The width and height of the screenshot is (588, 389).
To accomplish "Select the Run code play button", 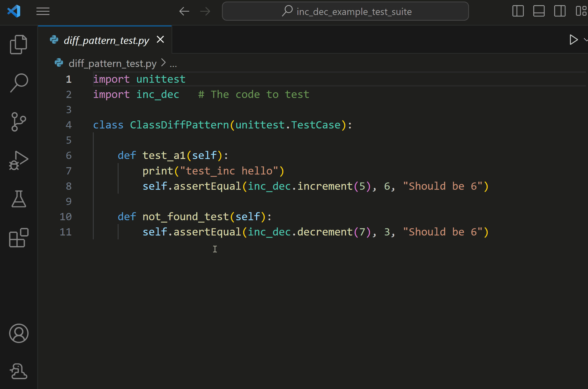I will click(574, 40).
